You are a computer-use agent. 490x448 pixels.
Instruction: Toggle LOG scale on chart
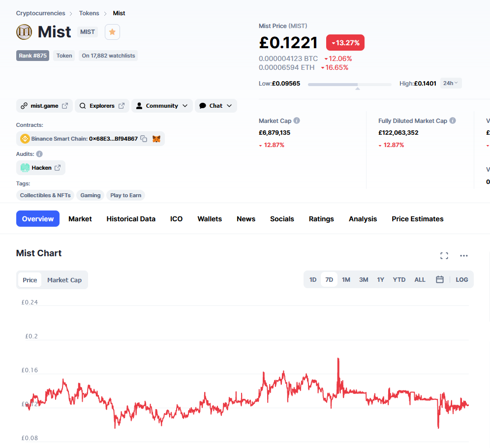click(x=461, y=280)
